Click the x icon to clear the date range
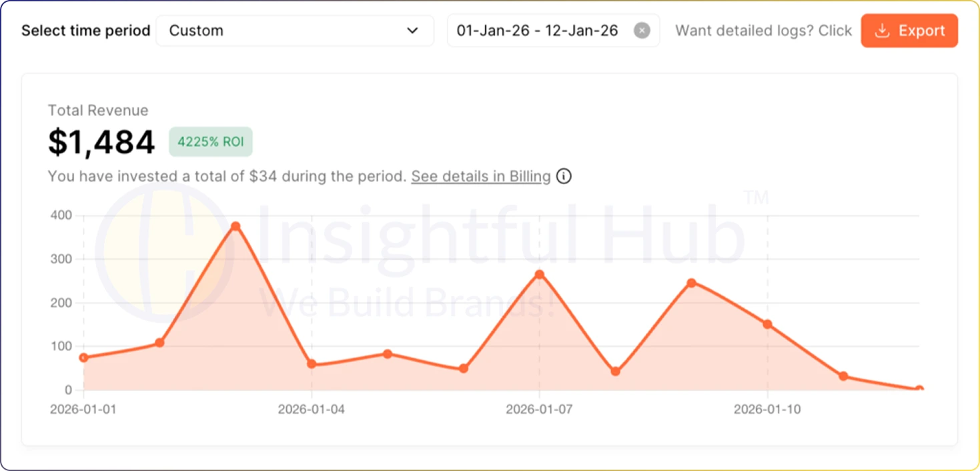The image size is (980, 471). pos(641,30)
